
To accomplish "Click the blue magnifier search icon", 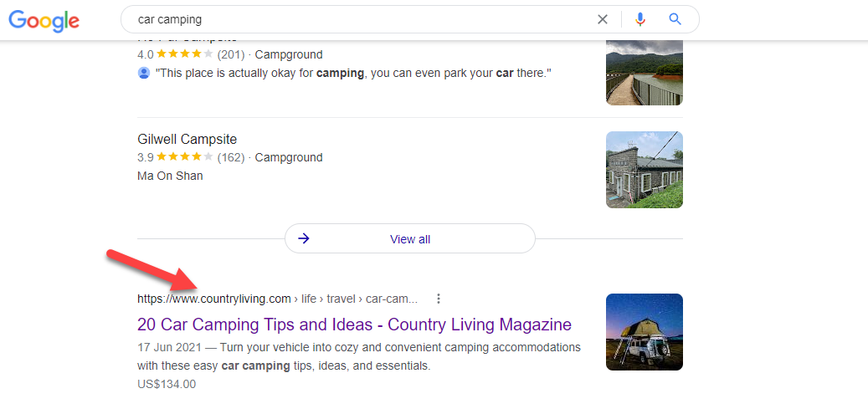I will tap(675, 19).
